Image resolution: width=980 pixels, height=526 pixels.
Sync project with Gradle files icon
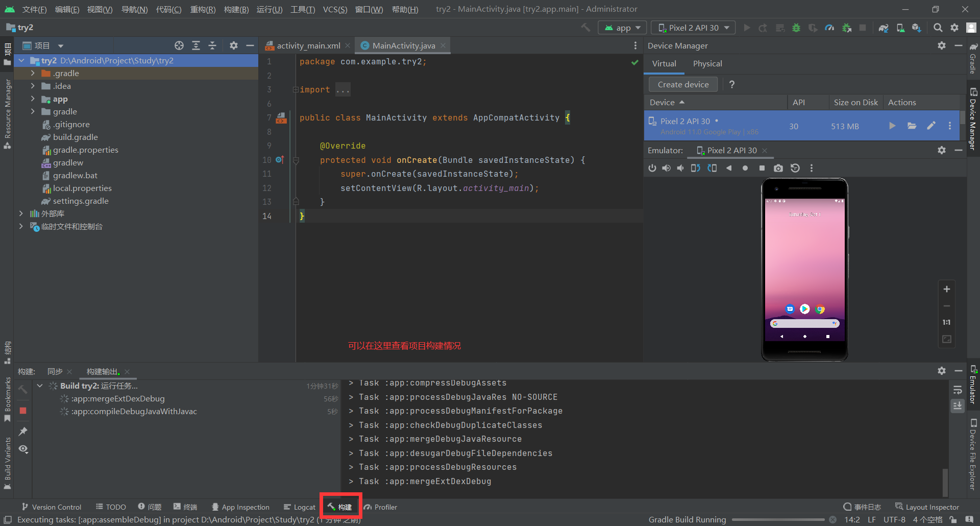pyautogui.click(x=884, y=28)
